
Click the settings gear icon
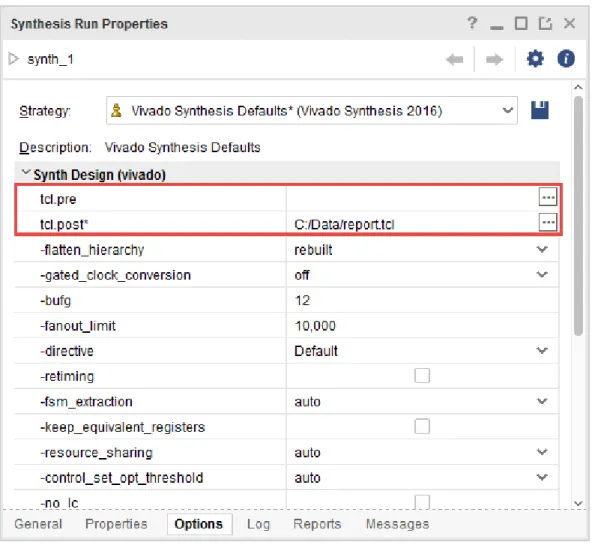tap(535, 59)
